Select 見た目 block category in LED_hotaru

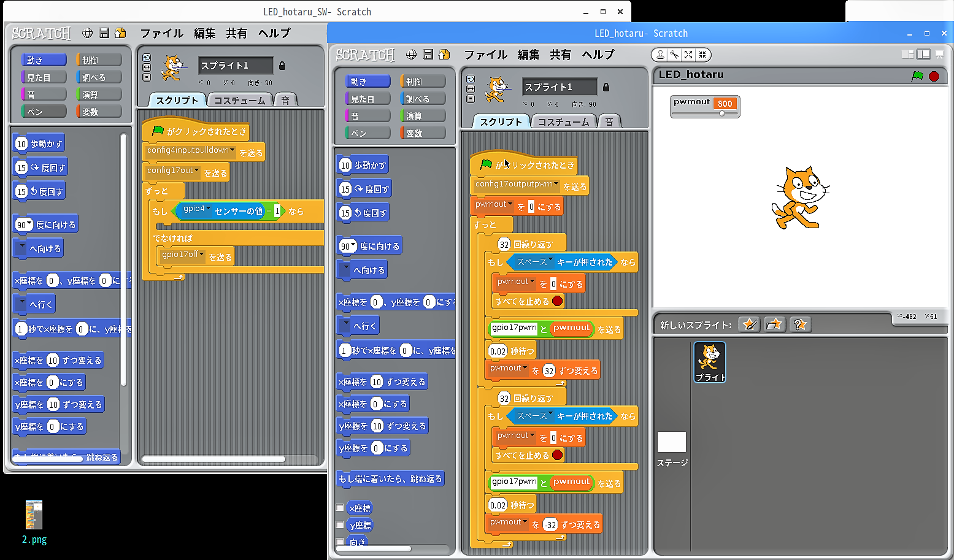click(x=367, y=98)
